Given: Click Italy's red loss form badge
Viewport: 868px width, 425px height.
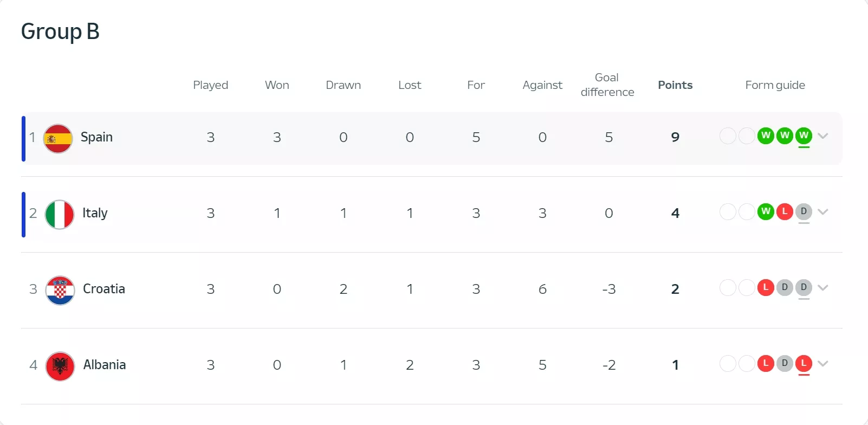Looking at the screenshot, I should click(x=785, y=211).
